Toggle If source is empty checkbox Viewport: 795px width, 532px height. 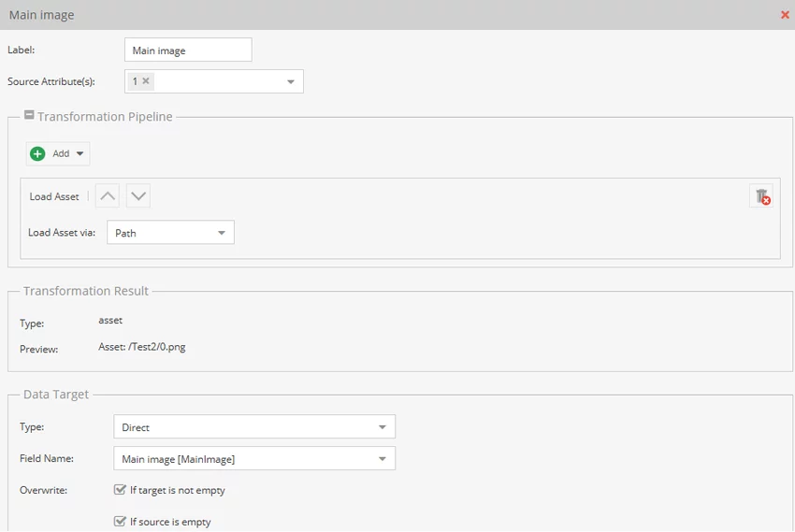pyautogui.click(x=120, y=522)
